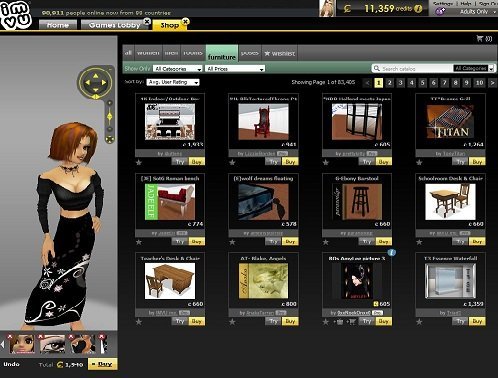The width and height of the screenshot is (498, 378).
Task: Adjust the avatar zoom slider
Action: pos(110,116)
